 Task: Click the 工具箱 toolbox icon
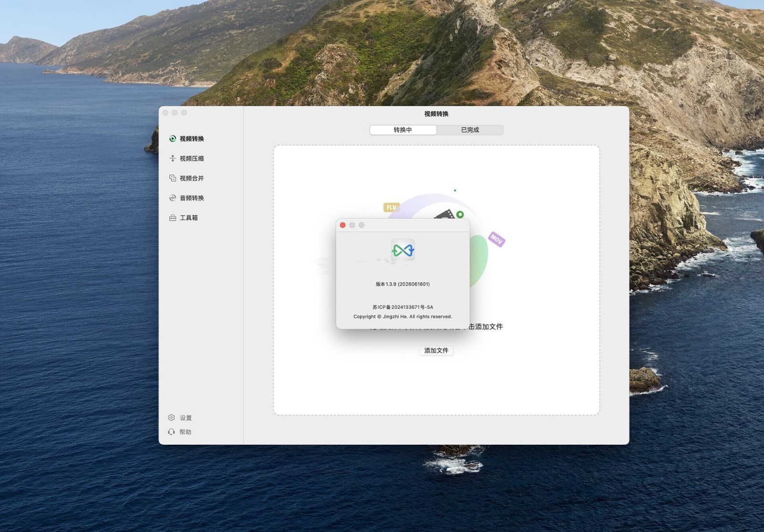172,218
